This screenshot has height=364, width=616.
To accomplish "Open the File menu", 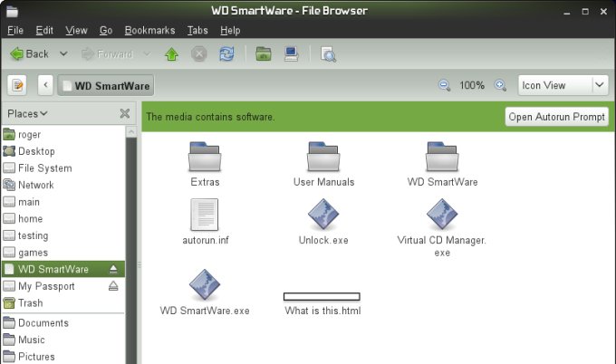I will (x=15, y=30).
